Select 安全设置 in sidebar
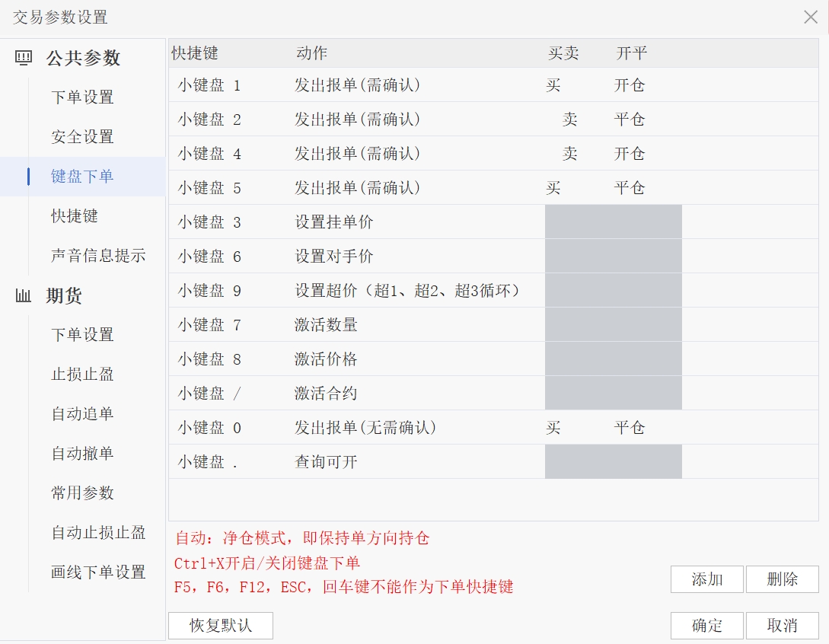The height and width of the screenshot is (644, 829). pos(82,137)
